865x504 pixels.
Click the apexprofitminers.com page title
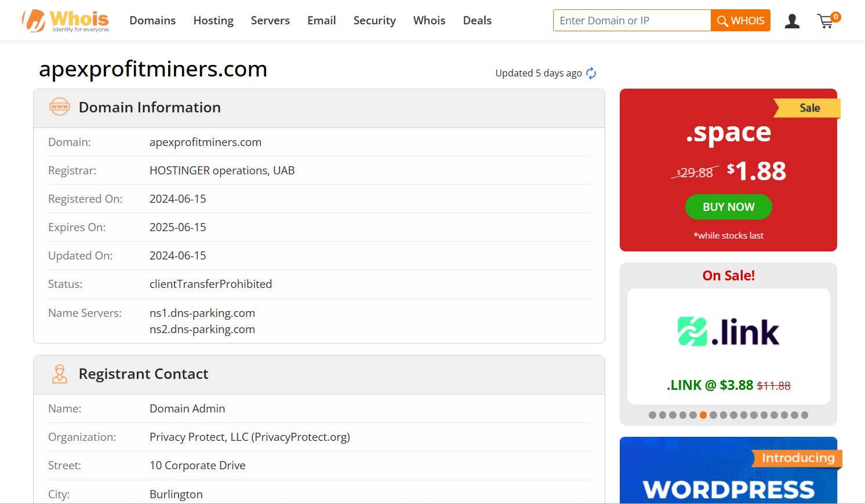pyautogui.click(x=153, y=69)
